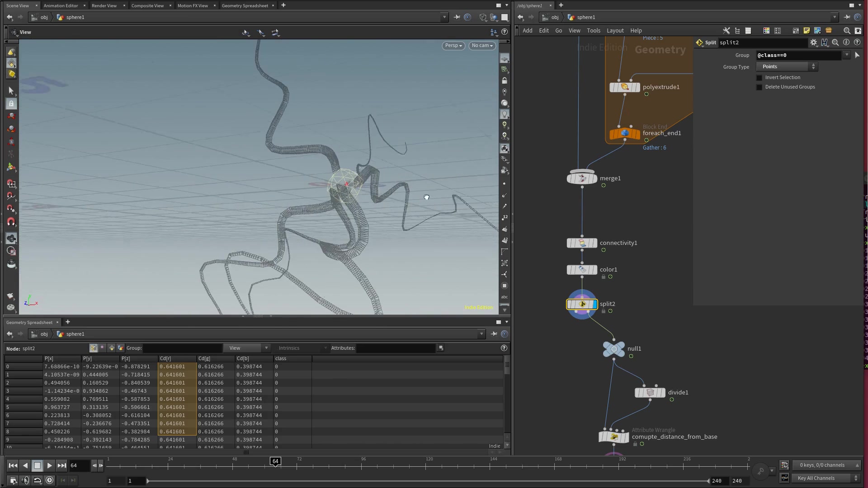This screenshot has width=868, height=488.
Task: Open the parameter gear settings icon
Action: tap(813, 42)
